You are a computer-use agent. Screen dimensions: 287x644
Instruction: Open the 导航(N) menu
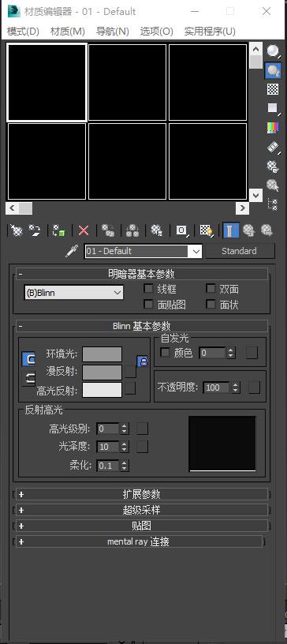coord(112,32)
